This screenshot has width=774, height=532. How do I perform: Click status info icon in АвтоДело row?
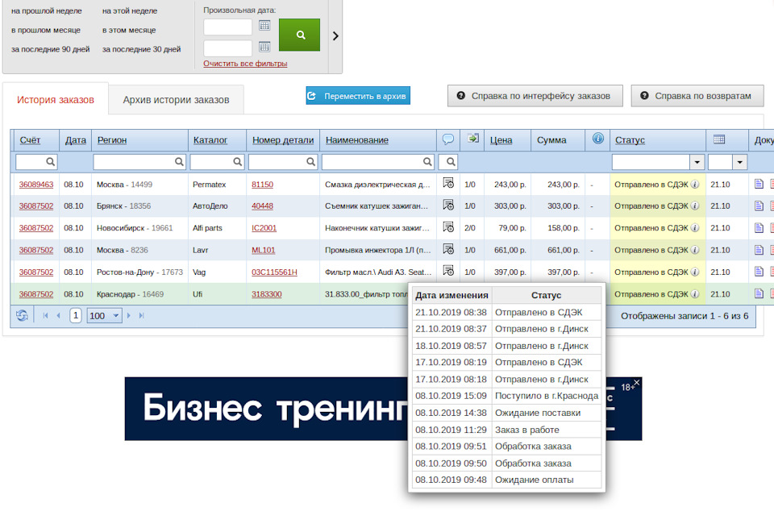point(695,206)
